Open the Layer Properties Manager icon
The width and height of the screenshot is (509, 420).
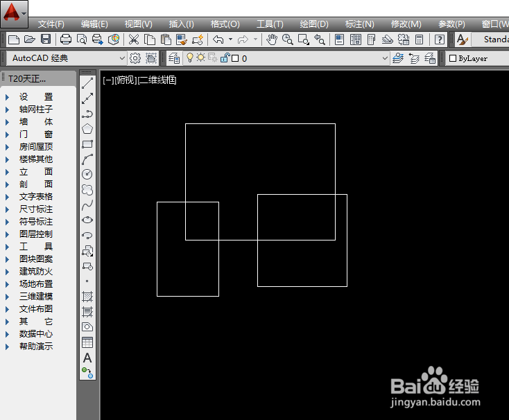pos(174,58)
